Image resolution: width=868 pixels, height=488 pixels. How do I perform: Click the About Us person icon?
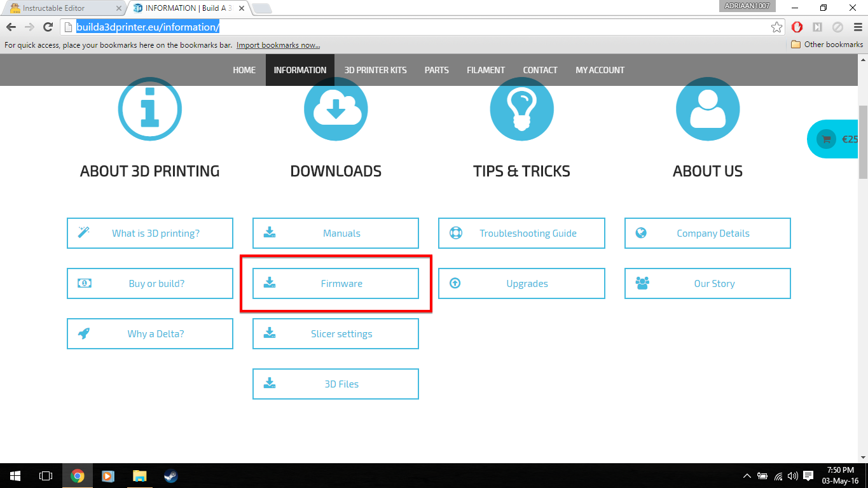[x=708, y=109]
